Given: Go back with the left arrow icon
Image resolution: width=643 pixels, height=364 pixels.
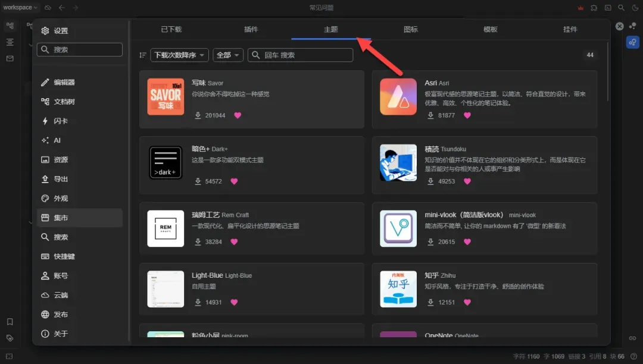Looking at the screenshot, I should [x=62, y=7].
